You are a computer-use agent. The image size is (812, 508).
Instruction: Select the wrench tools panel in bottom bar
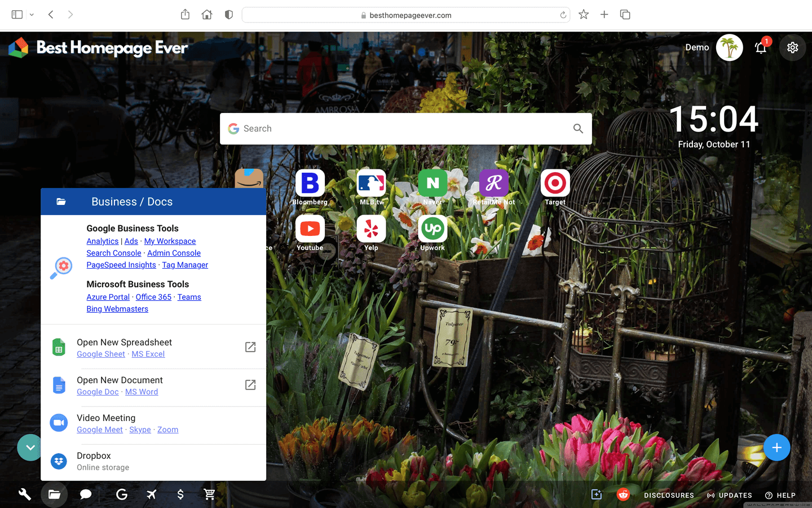pyautogui.click(x=24, y=494)
